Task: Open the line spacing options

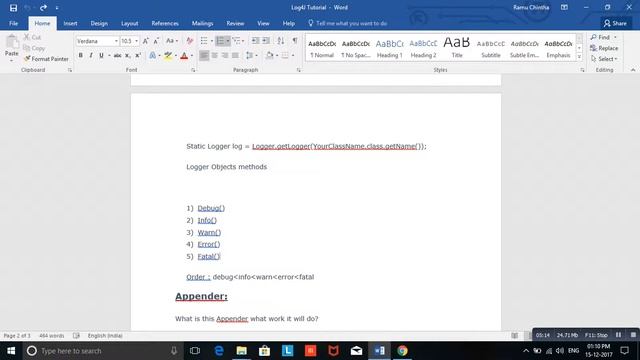Action: [x=251, y=56]
